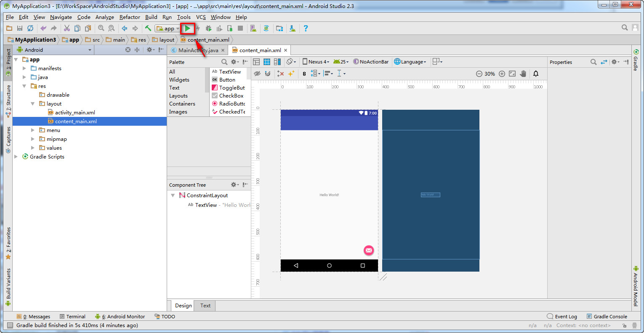Select activity_main.xml in project tree
Screen dimensions: 644x333
pos(75,112)
